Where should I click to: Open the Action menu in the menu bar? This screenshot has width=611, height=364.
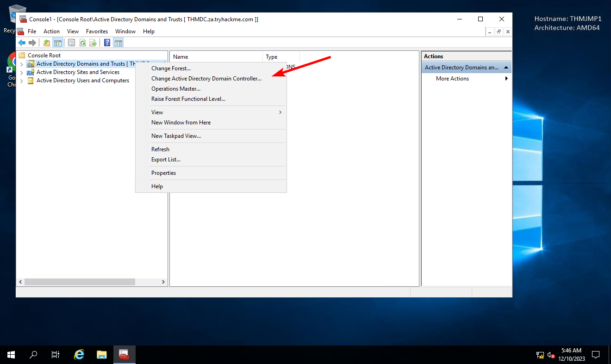pos(51,31)
